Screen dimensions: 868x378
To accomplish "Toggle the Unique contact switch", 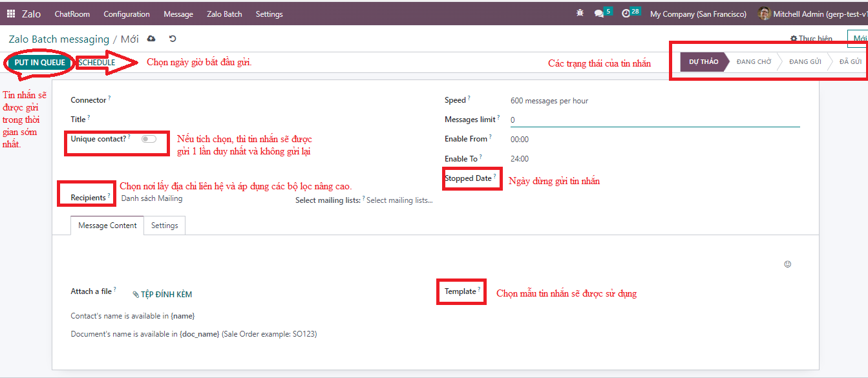I will point(149,139).
